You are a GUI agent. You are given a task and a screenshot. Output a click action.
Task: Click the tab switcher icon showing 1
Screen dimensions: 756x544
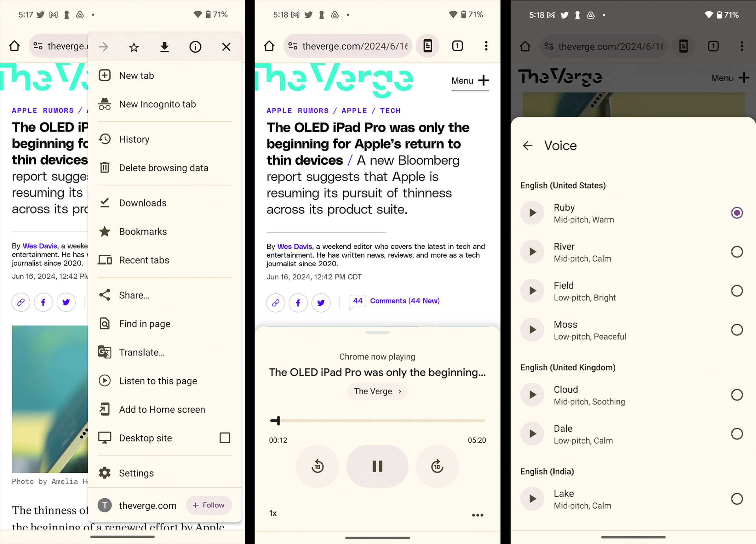point(457,46)
